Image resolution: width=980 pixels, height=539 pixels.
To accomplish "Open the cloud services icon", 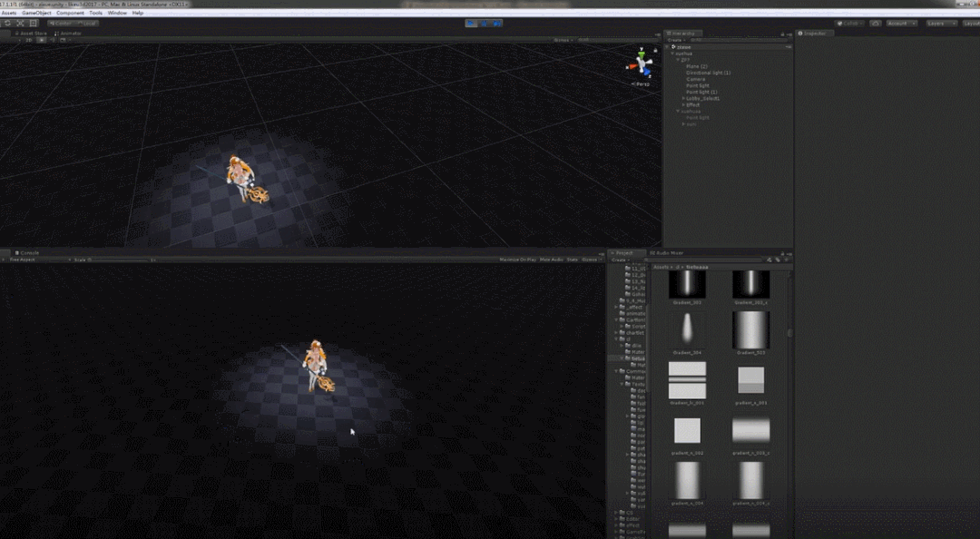I will (876, 23).
